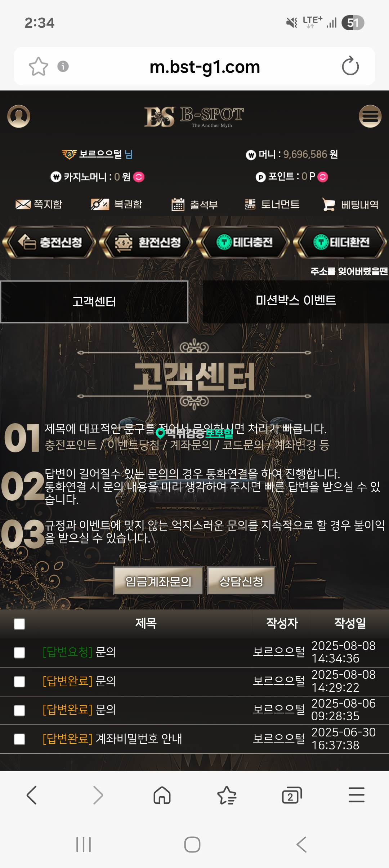Open the user profile icon
Image resolution: width=389 pixels, height=868 pixels.
coord(19,116)
